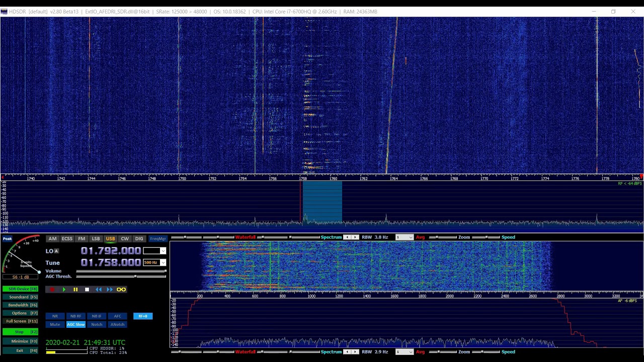Toggle the RF+8 gain button
Image resolution: width=644 pixels, height=362 pixels.
[143, 316]
